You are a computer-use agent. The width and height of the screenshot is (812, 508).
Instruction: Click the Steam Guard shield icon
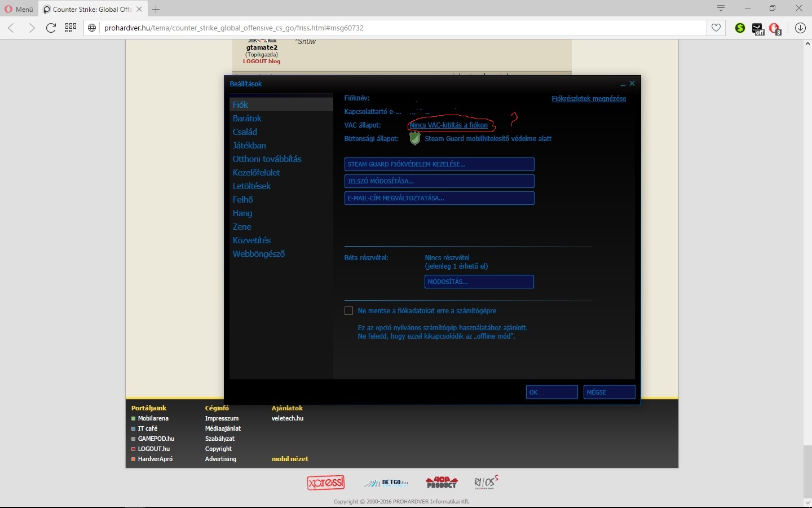[x=415, y=138]
